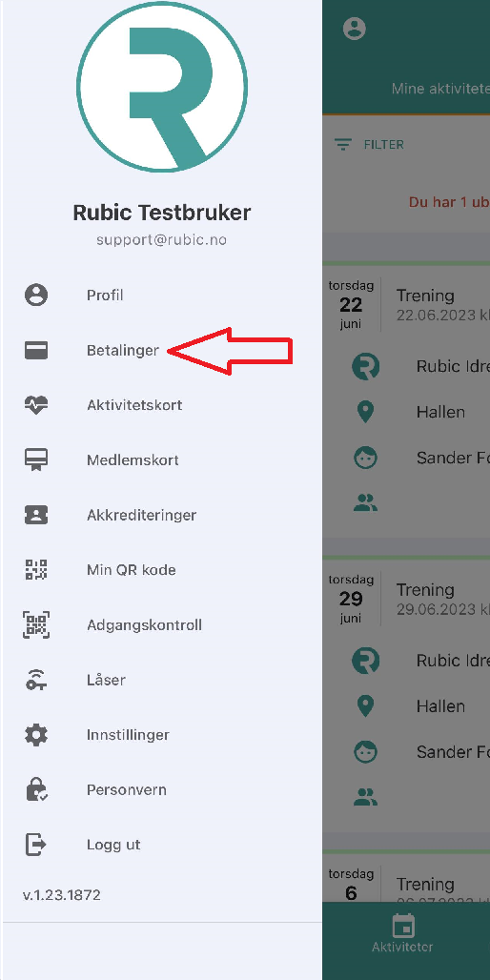The width and height of the screenshot is (490, 980).
Task: Click the Personvern padlock icon
Action: coord(36,790)
